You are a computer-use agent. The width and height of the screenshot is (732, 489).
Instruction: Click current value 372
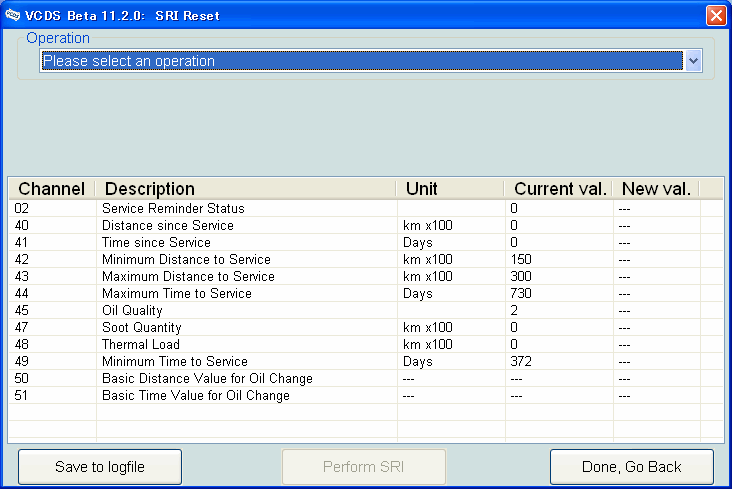point(521,361)
